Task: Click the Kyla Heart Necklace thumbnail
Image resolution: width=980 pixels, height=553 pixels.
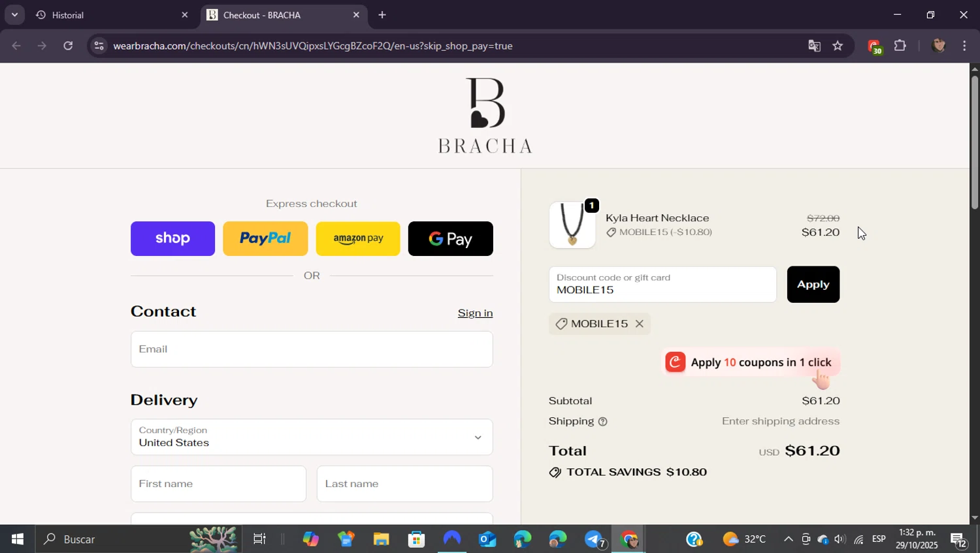Action: click(x=572, y=225)
